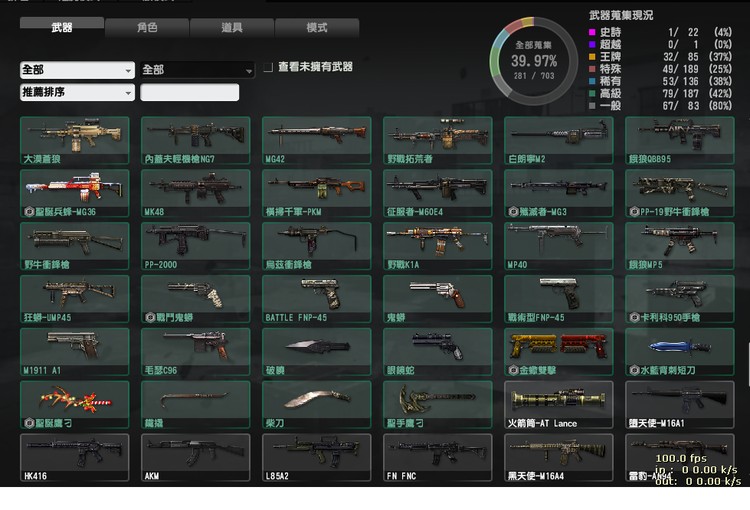Screen dimensions: 750x510
Task: Select the HK416 rifle card
Action: pyautogui.click(x=75, y=457)
